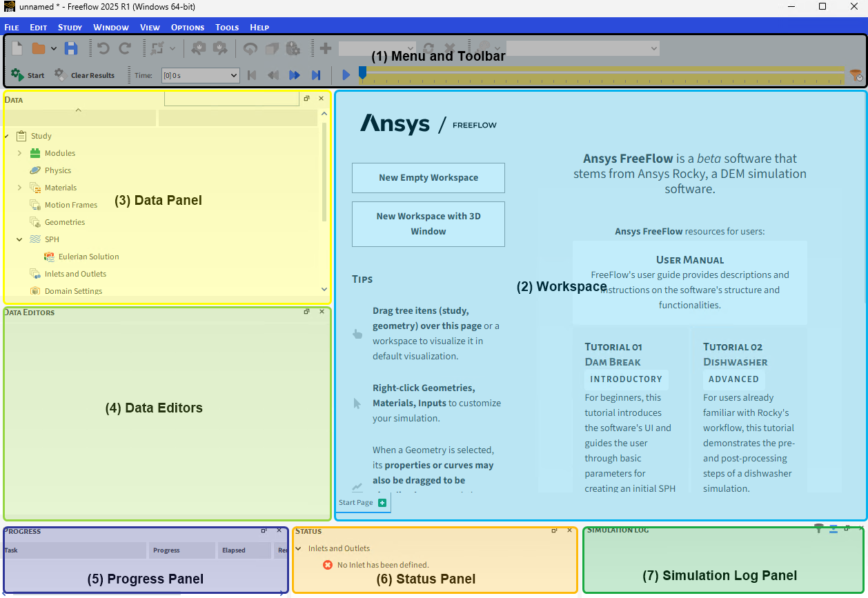Open the Options menu

(x=188, y=27)
